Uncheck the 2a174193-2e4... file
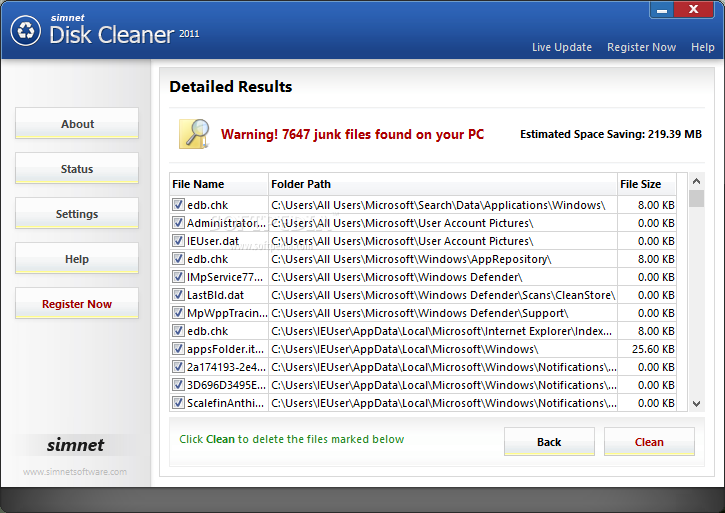Viewport: 725px width, 513px height. 178,367
